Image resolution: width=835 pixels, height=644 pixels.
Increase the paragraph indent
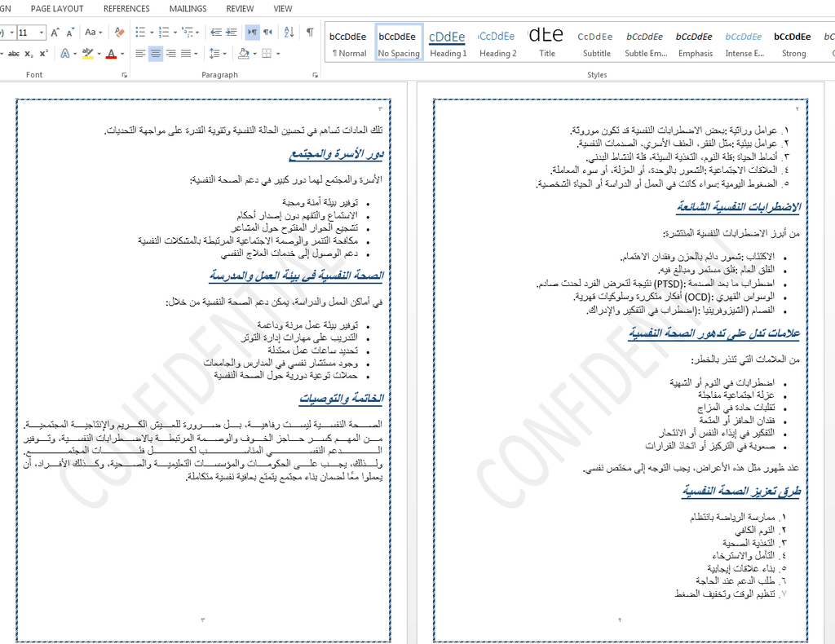232,33
